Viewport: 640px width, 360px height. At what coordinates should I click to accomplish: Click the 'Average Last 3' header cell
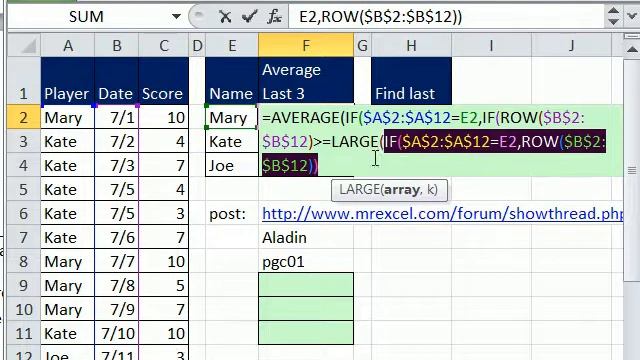(306, 81)
